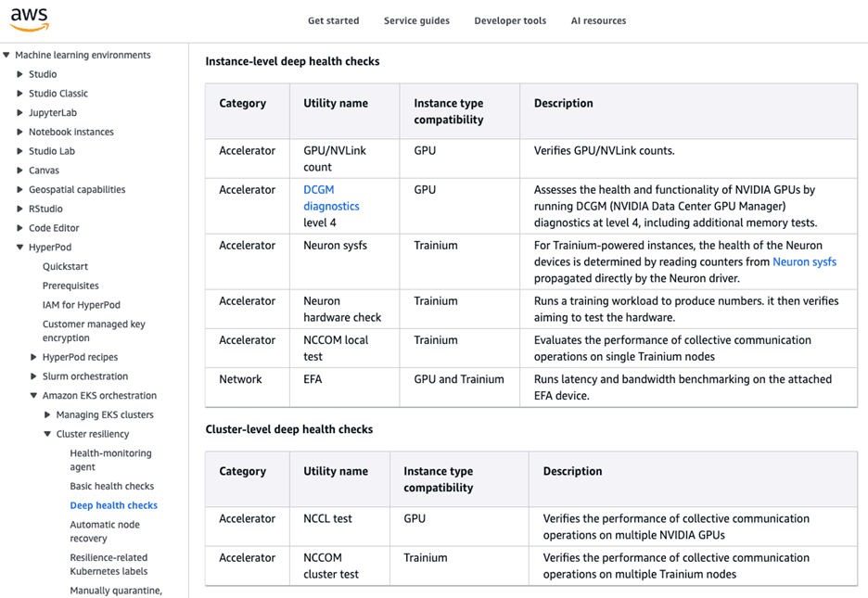
Task: Open the AI resources menu
Action: 598,20
